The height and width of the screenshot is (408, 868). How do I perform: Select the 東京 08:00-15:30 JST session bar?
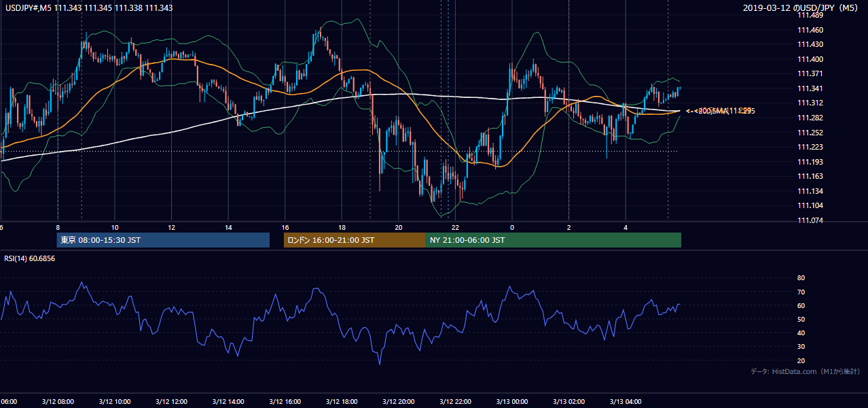[163, 240]
